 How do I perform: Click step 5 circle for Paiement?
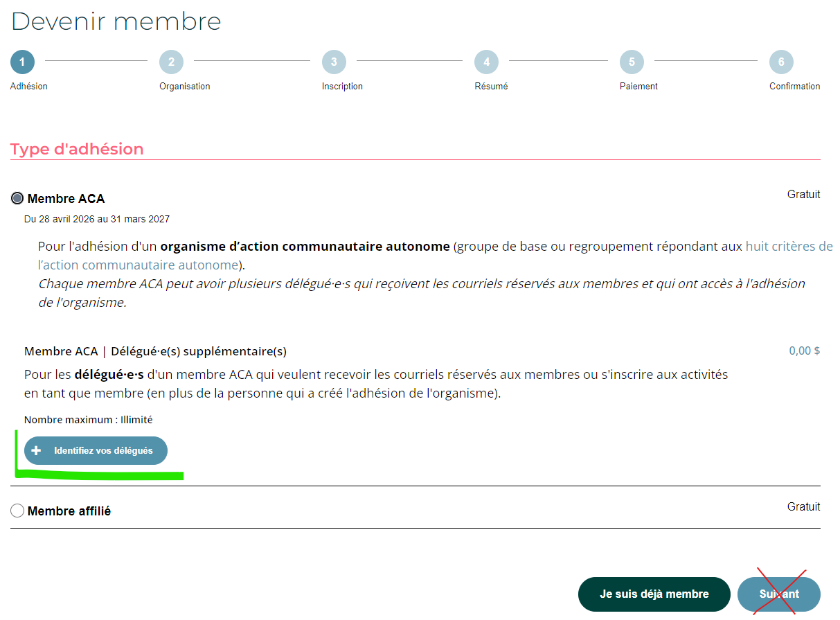pyautogui.click(x=632, y=62)
